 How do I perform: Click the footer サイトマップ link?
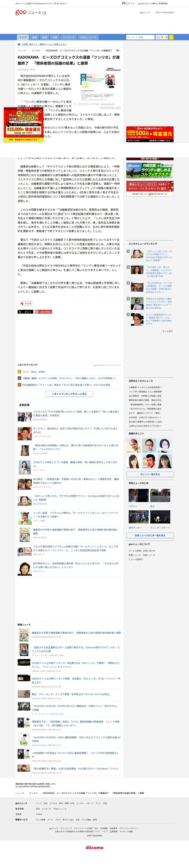pyautogui.click(x=66, y=828)
